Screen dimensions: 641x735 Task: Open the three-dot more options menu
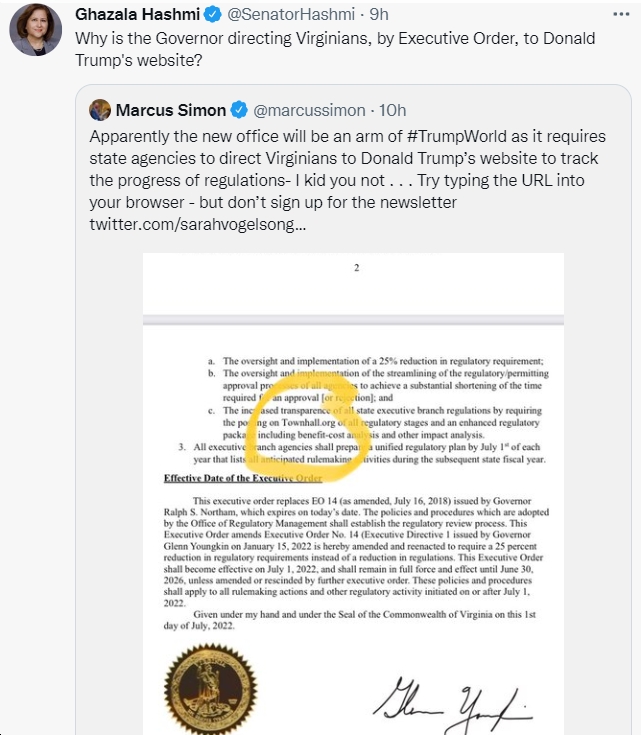pos(621,15)
